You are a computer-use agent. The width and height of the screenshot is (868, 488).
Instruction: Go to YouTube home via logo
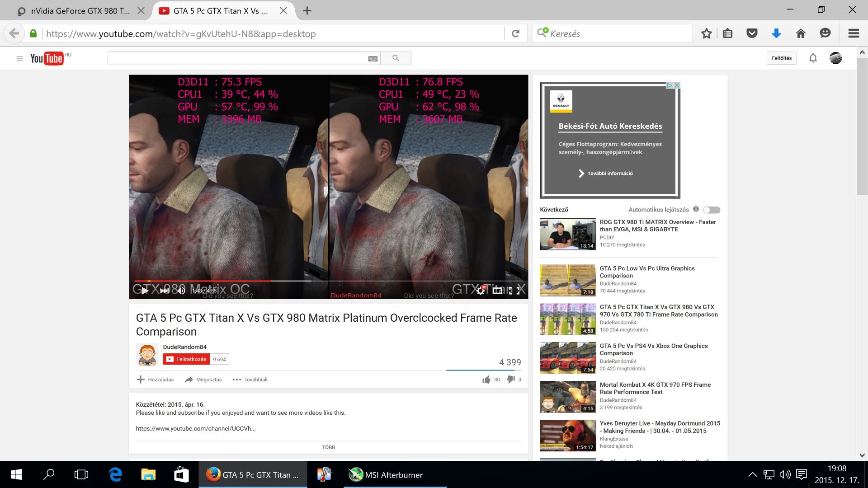click(47, 58)
